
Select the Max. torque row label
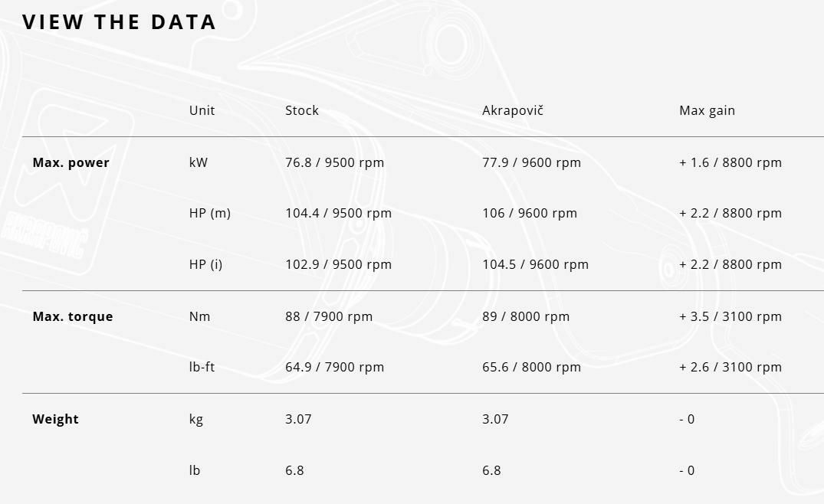72,316
